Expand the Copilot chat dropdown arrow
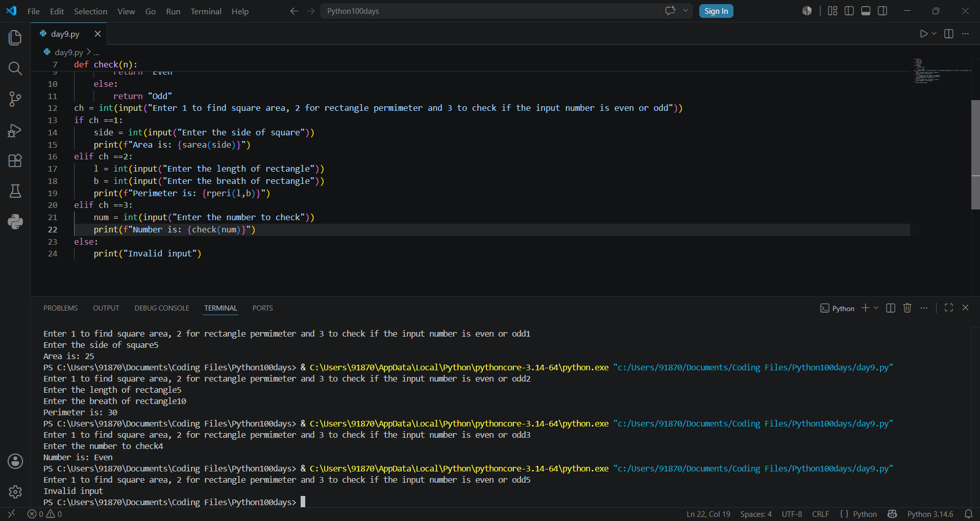This screenshot has width=980, height=521. coord(685,11)
